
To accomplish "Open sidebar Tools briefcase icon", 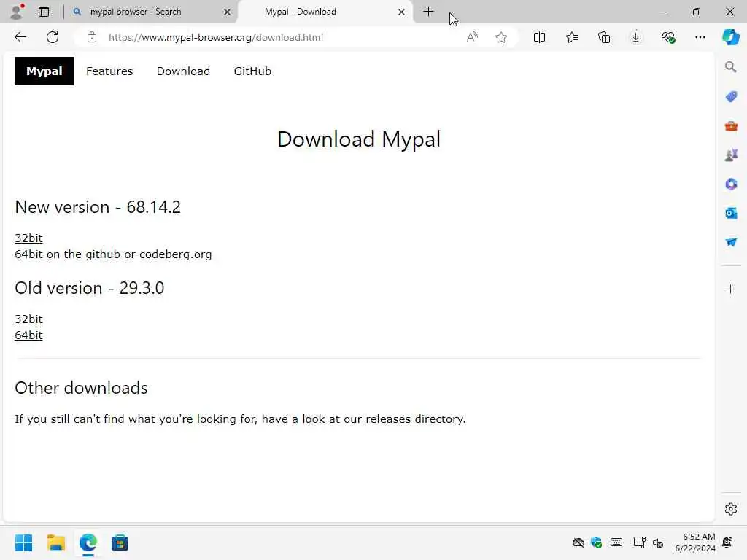I will [731, 126].
